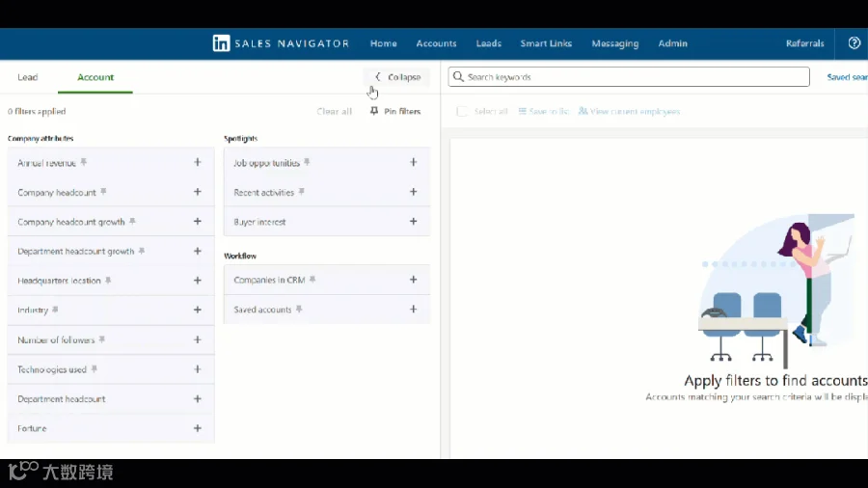Click the Collapse chevron arrow
Viewport: 868px width, 488px height.
point(377,77)
